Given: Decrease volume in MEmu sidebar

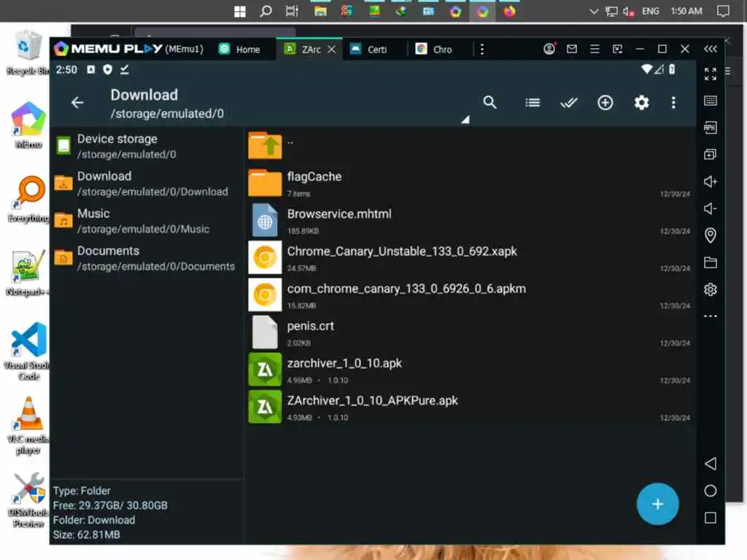Looking at the screenshot, I should click(x=710, y=208).
